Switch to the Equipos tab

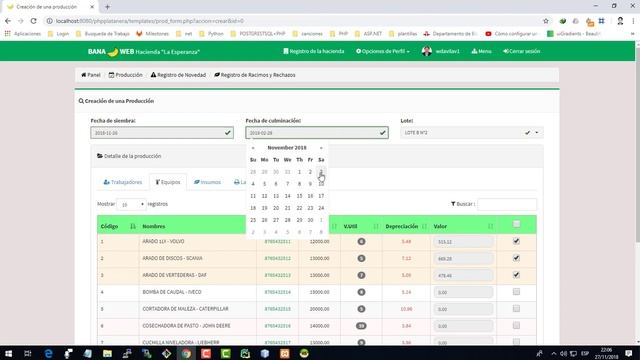[168, 182]
